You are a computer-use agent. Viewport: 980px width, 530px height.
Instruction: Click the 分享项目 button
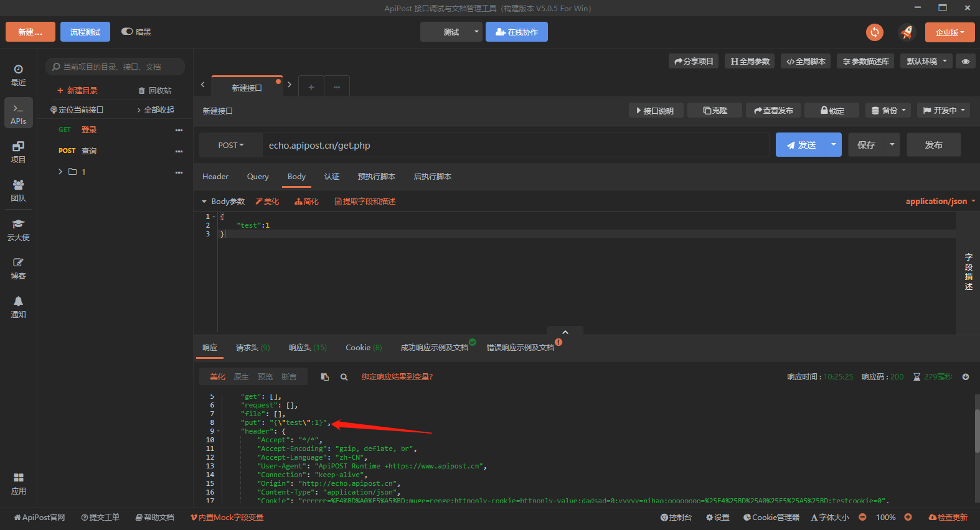click(x=694, y=61)
